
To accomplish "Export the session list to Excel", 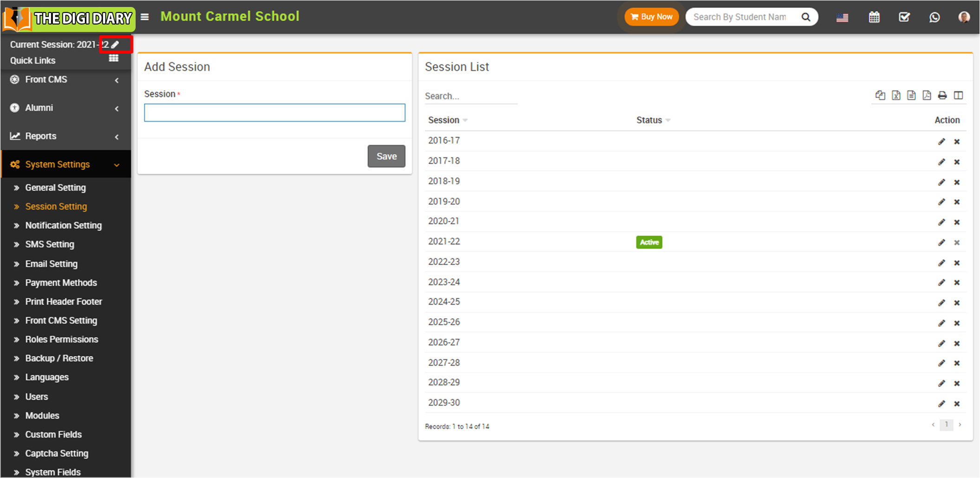I will (896, 96).
